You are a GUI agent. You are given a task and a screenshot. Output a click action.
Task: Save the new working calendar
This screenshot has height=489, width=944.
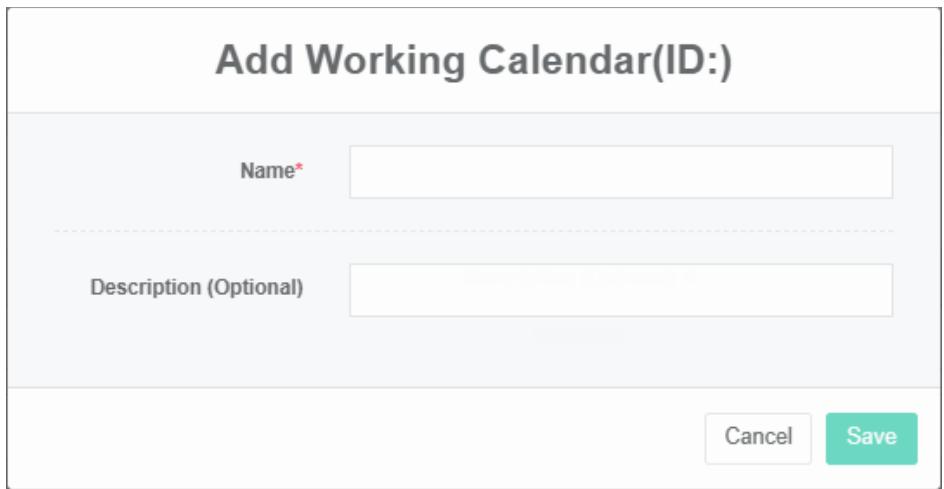pyautogui.click(x=871, y=438)
